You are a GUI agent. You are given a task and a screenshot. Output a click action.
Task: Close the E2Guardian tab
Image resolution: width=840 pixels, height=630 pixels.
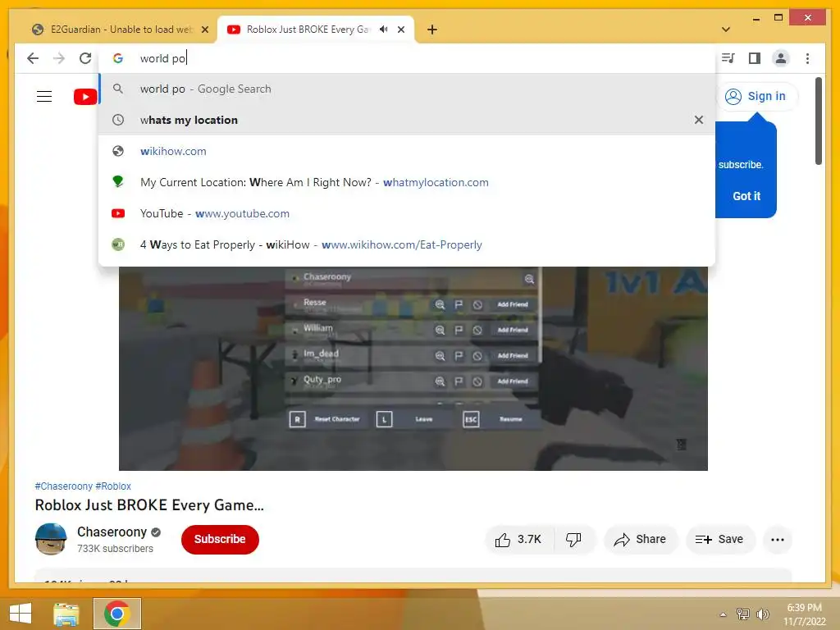(x=204, y=30)
